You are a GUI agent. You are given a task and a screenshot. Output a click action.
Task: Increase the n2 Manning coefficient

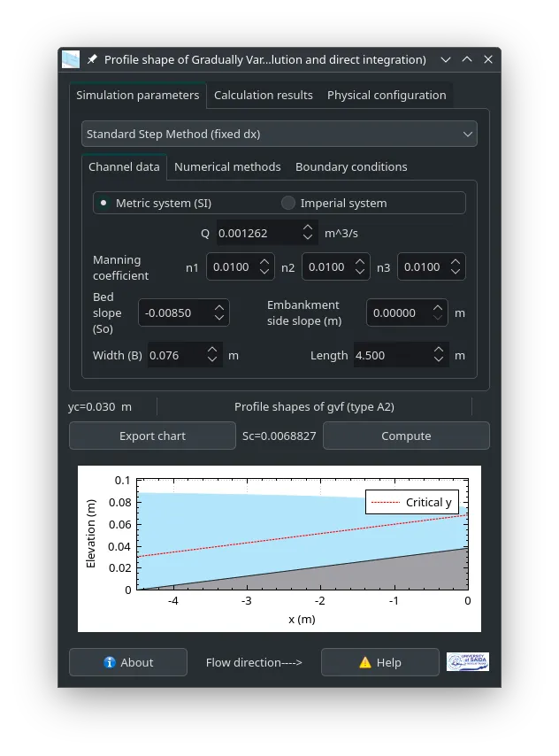pos(359,262)
